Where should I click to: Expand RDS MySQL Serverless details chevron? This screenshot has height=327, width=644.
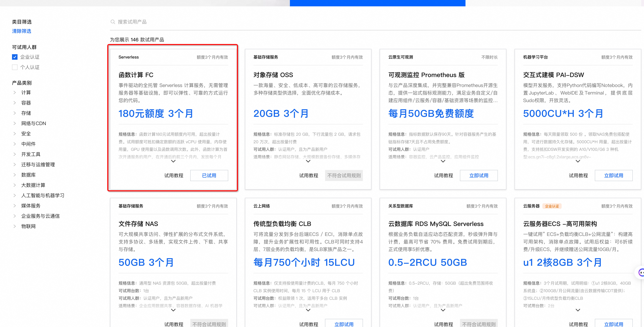click(443, 310)
